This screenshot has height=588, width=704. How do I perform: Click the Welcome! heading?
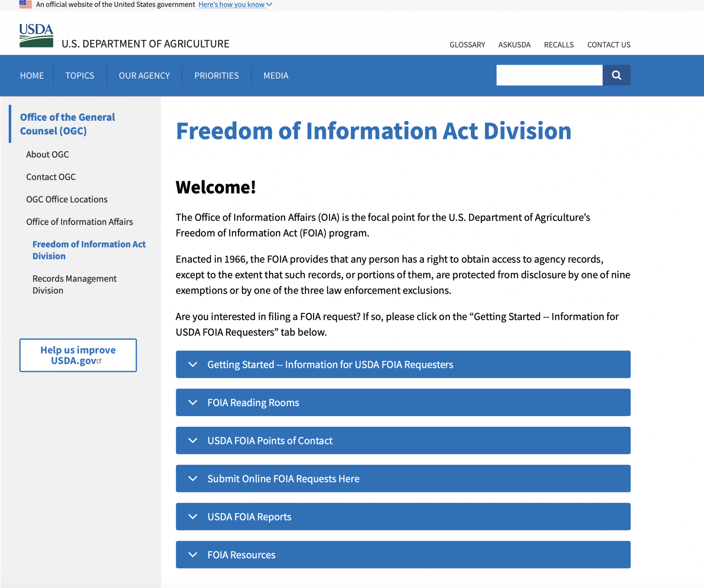tap(216, 187)
